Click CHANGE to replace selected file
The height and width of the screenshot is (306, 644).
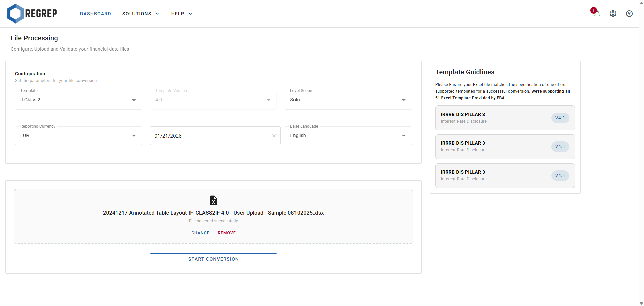200,233
